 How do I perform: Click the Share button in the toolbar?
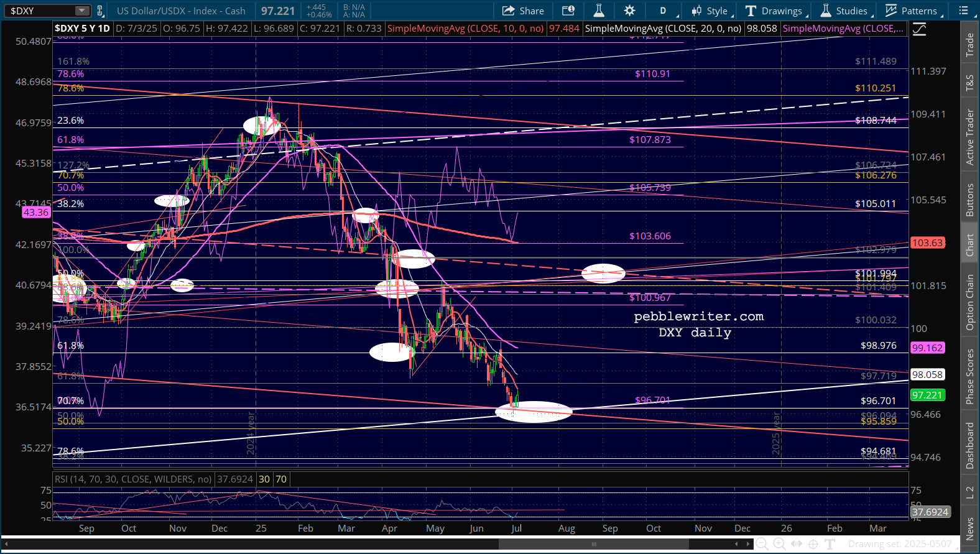click(x=523, y=11)
